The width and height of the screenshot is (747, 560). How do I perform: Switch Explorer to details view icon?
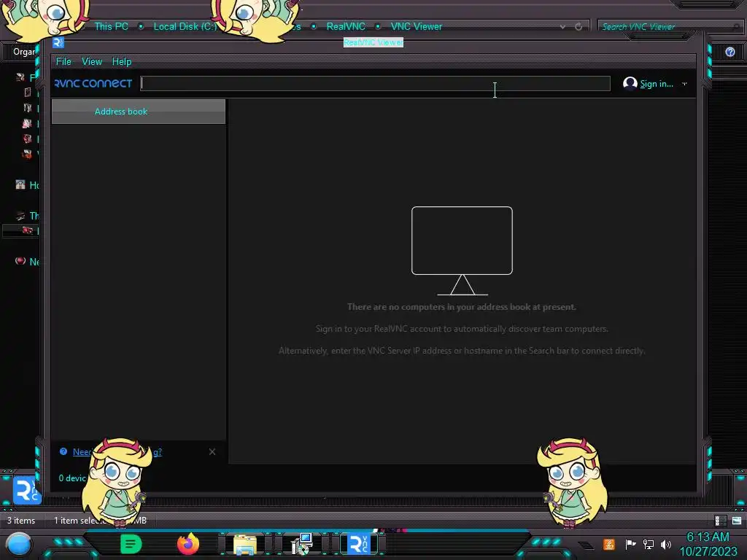pos(720,521)
